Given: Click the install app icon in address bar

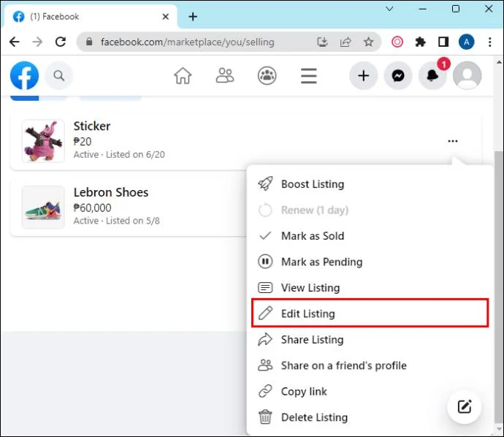Looking at the screenshot, I should tap(322, 42).
